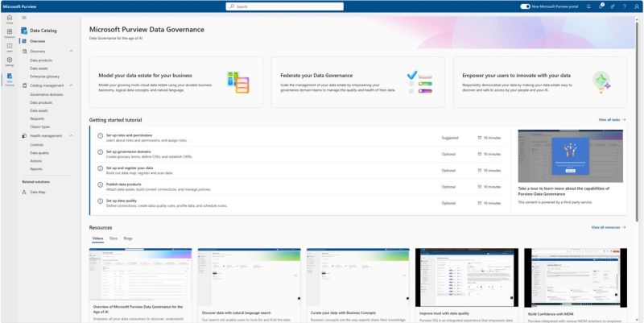644x323 pixels.
Task: Open Data quality under Health management
Action: (x=39, y=153)
